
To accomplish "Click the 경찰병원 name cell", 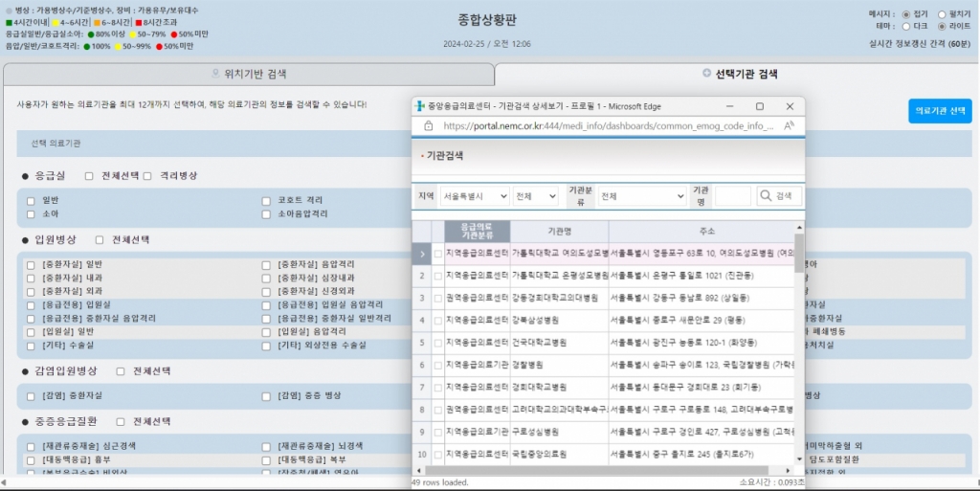I will click(559, 365).
